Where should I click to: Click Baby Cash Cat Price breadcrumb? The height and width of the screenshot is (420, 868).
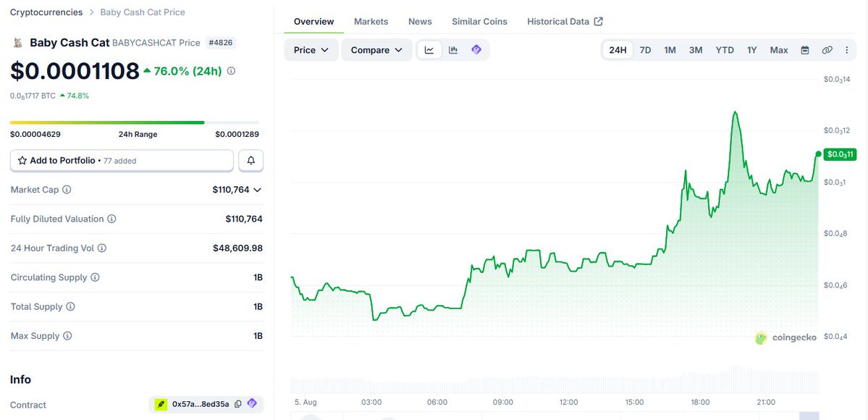(143, 12)
